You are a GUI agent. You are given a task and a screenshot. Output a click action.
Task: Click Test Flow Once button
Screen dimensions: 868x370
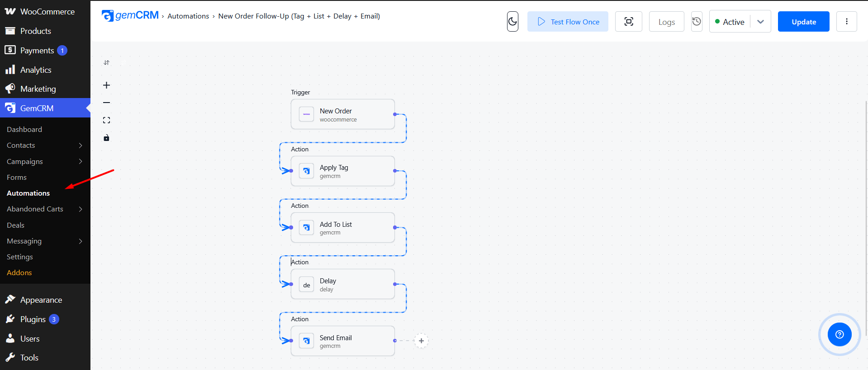point(568,22)
